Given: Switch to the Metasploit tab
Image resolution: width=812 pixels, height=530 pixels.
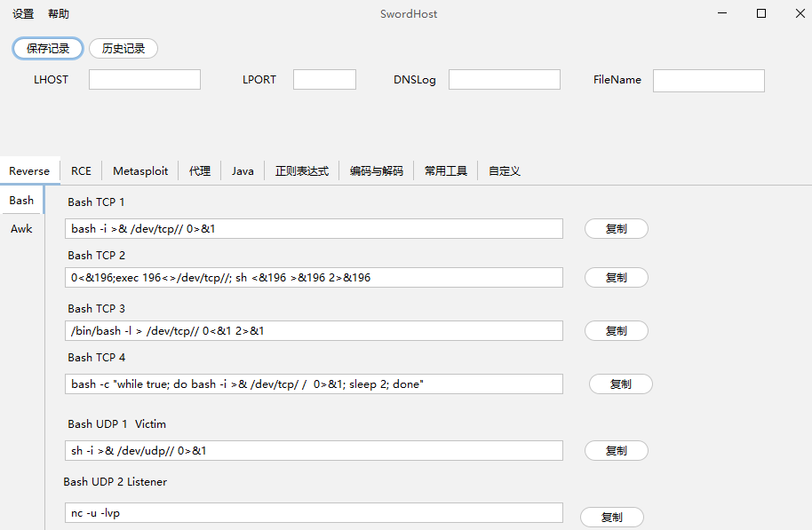Looking at the screenshot, I should coord(140,170).
